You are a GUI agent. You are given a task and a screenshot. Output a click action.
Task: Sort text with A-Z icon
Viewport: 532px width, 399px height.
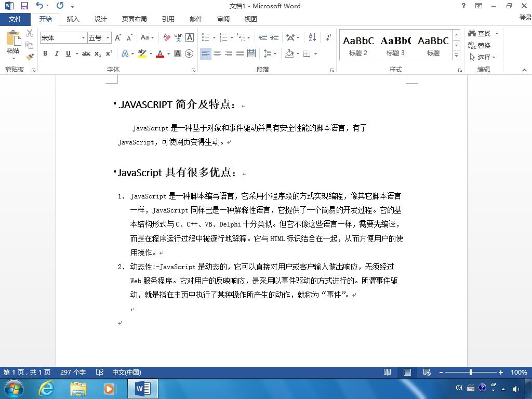(312, 37)
